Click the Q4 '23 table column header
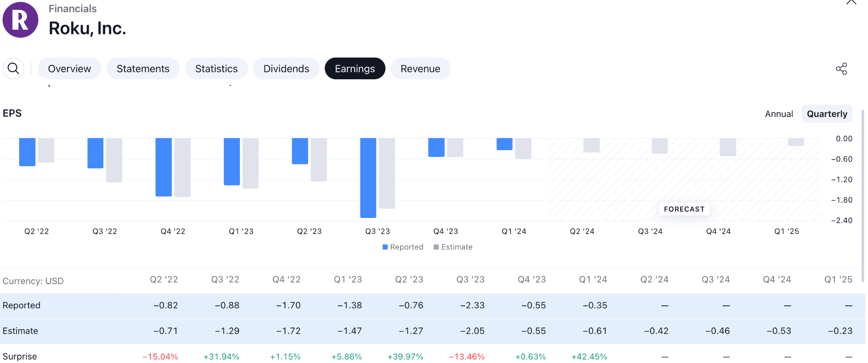The image size is (868, 363). [532, 279]
